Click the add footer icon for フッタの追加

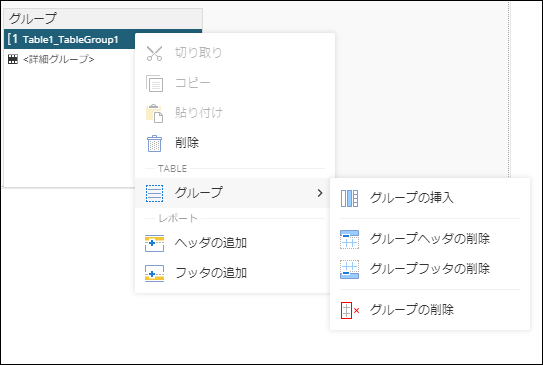click(154, 273)
